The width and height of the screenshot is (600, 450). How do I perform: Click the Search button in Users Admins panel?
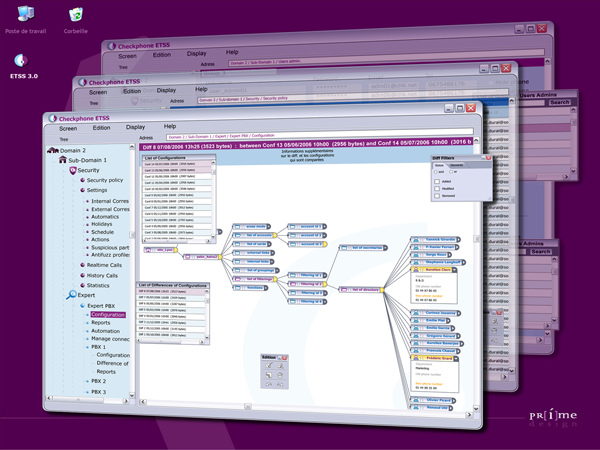[x=558, y=102]
